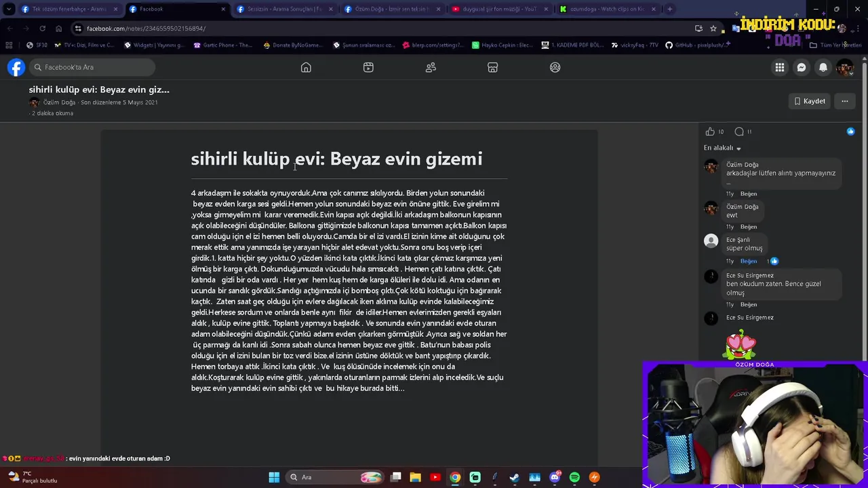Switch to duygusal şiir fon müziği YouTube tab
The image size is (868, 488).
499,9
